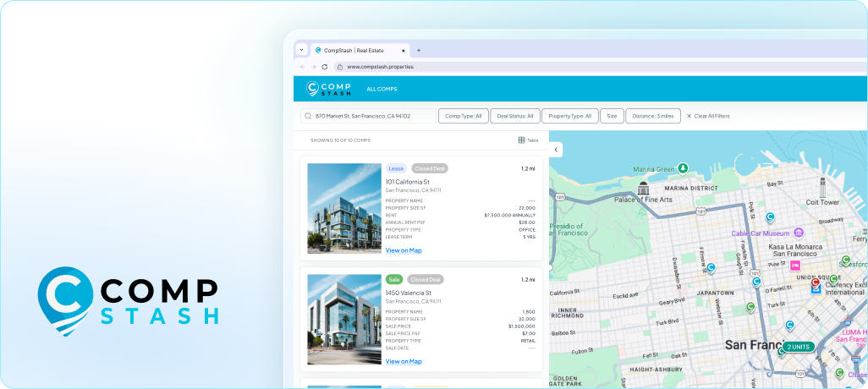Image resolution: width=868 pixels, height=389 pixels.
Task: Click the Sale tag on 1450 Valencia
Action: pyautogui.click(x=394, y=279)
